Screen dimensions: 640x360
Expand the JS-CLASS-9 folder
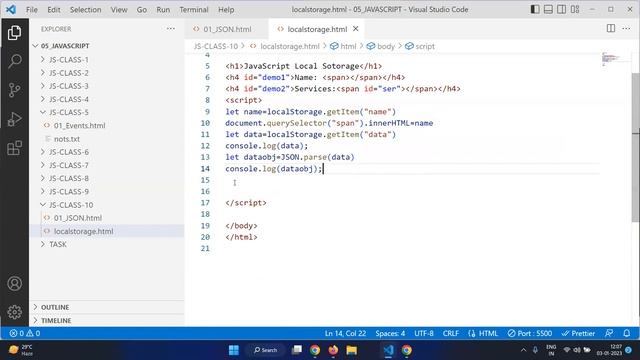point(107,191)
